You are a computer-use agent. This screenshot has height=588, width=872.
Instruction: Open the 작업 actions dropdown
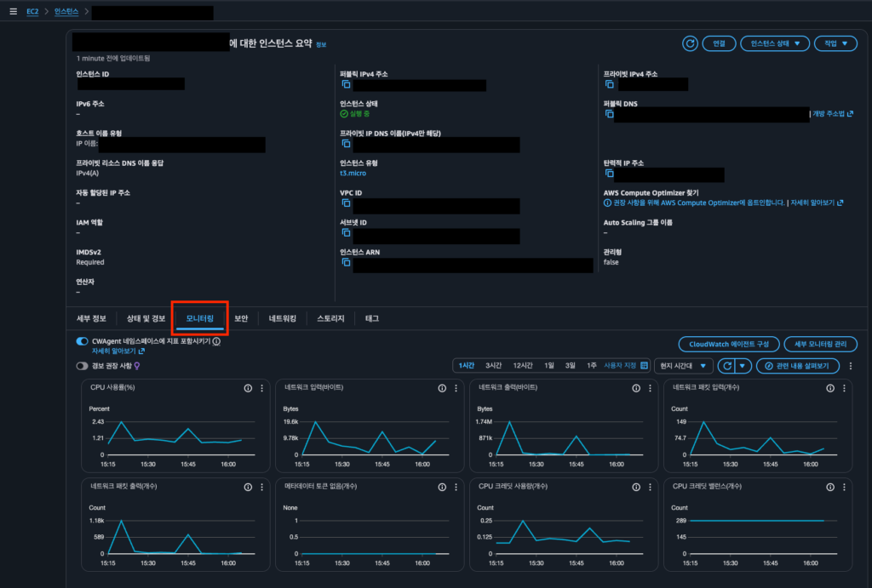835,43
